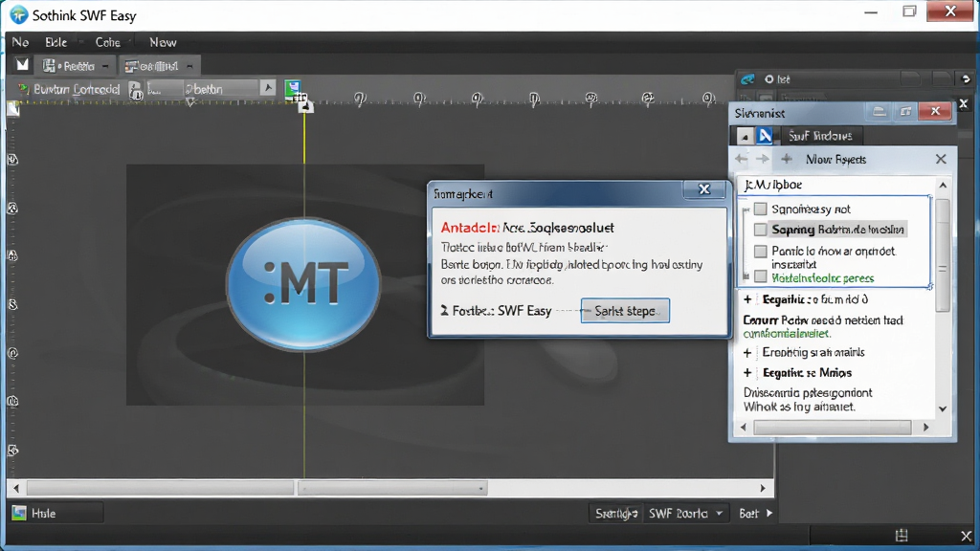Switch to the 'SwF Rindows' tab
Viewport: 980px width, 551px height.
point(820,136)
